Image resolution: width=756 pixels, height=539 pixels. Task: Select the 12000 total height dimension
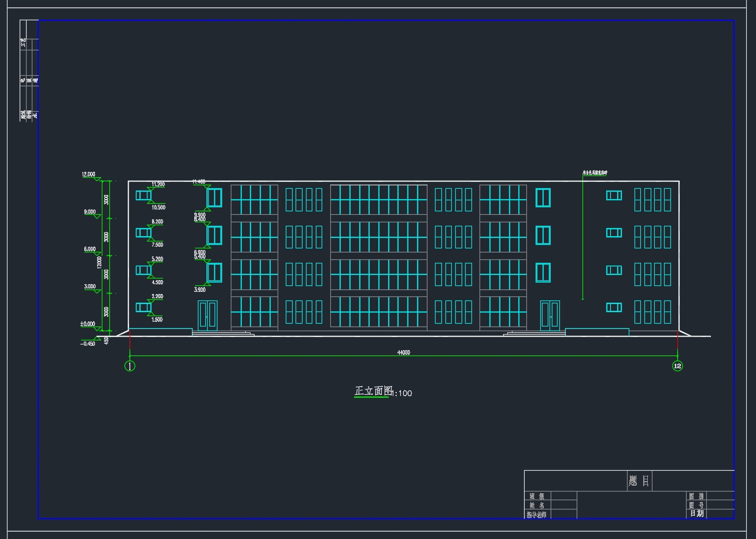(x=99, y=262)
